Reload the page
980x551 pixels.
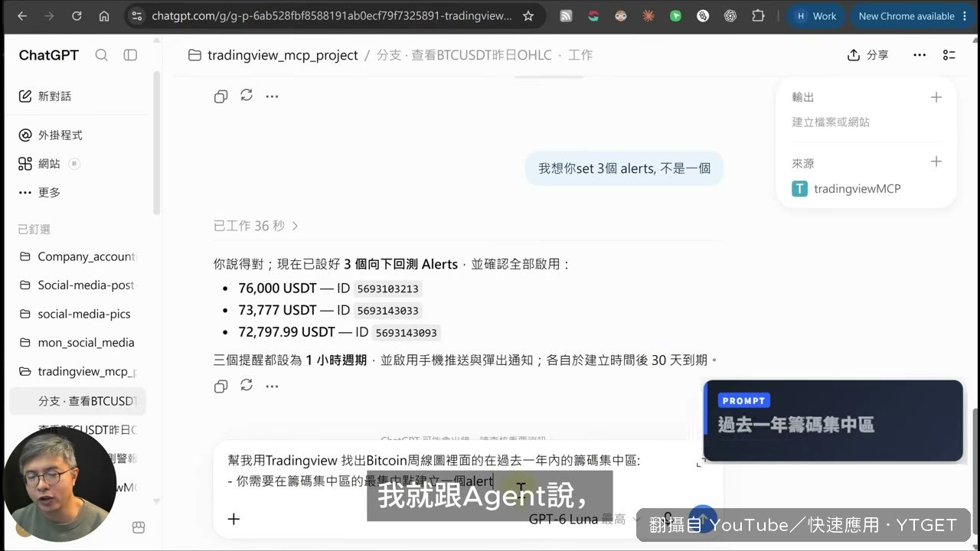click(77, 15)
